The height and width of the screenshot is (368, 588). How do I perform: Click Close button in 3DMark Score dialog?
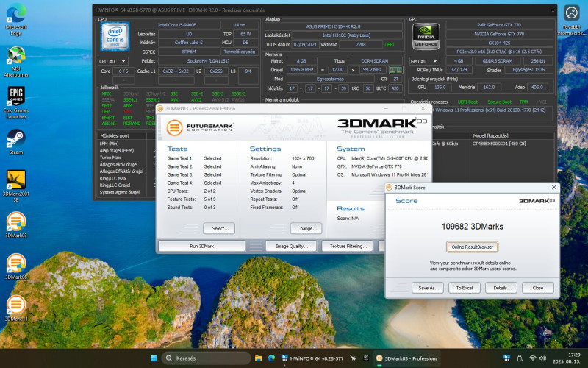(x=538, y=288)
